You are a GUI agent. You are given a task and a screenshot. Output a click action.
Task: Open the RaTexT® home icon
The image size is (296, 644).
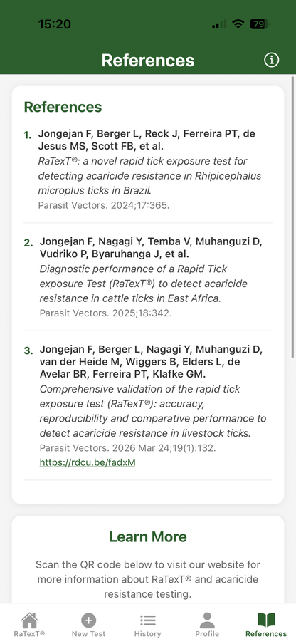(29, 620)
